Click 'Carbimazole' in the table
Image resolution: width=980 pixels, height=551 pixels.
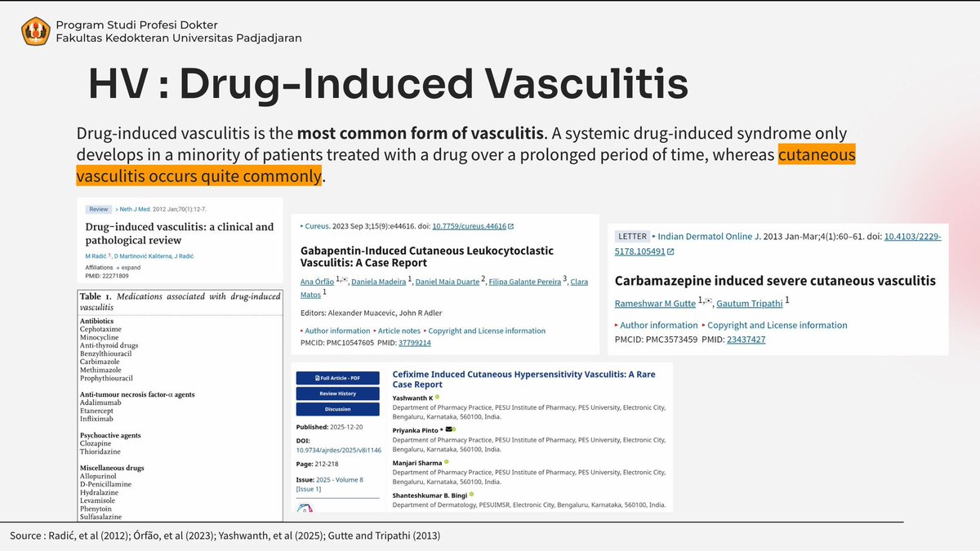pos(99,362)
